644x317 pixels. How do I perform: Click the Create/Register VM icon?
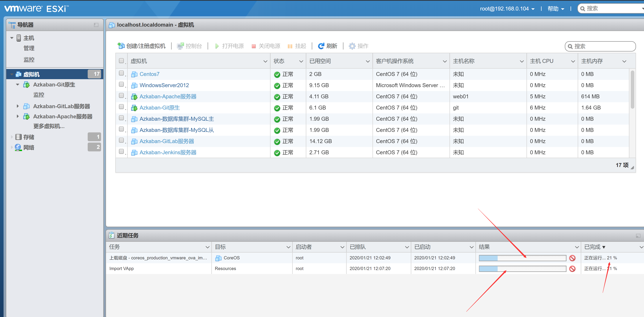[121, 46]
